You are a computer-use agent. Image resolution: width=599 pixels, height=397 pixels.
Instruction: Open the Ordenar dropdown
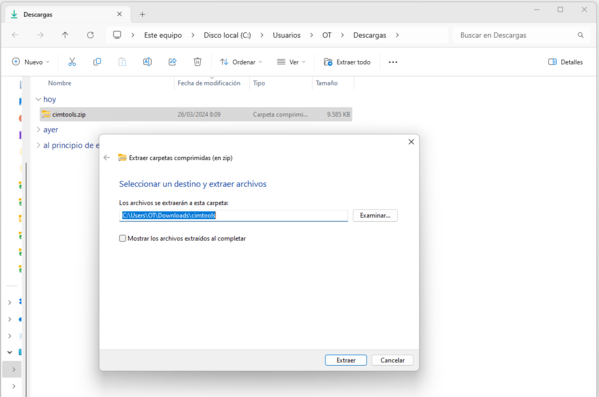click(x=241, y=62)
